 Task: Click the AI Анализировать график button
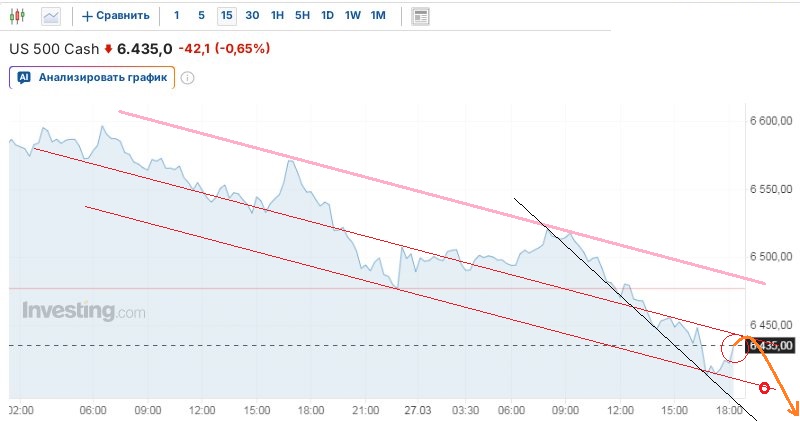tap(92, 77)
